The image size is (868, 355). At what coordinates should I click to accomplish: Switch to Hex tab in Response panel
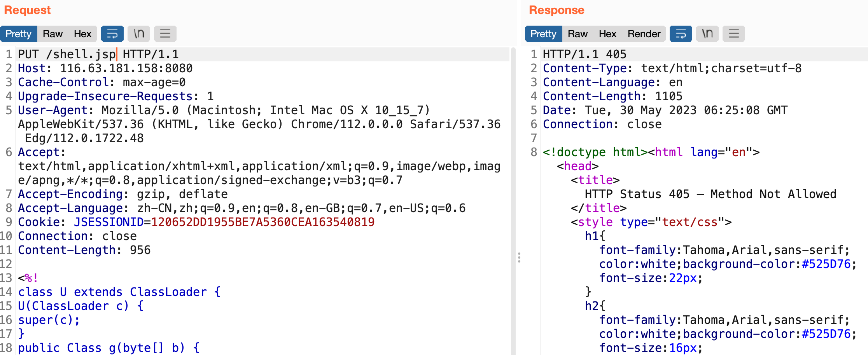pos(607,34)
